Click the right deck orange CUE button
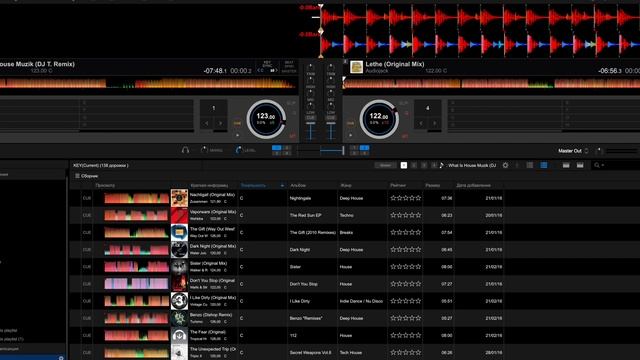 351,123
